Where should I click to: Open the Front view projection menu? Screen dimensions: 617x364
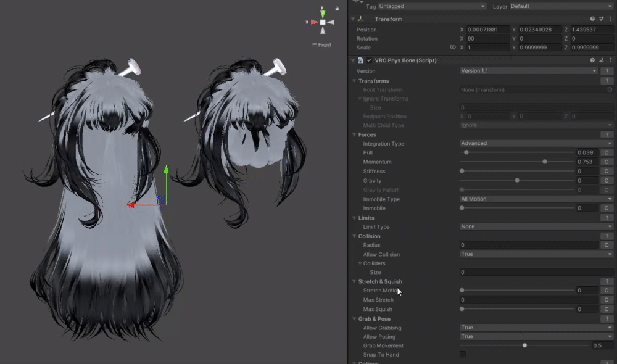click(322, 45)
